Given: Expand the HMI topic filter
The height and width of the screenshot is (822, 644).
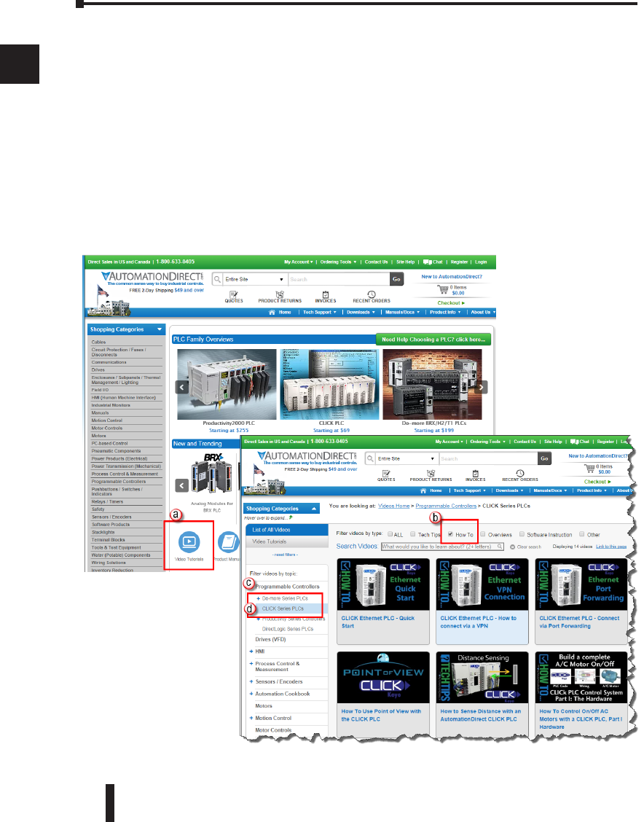Looking at the screenshot, I should point(251,651).
